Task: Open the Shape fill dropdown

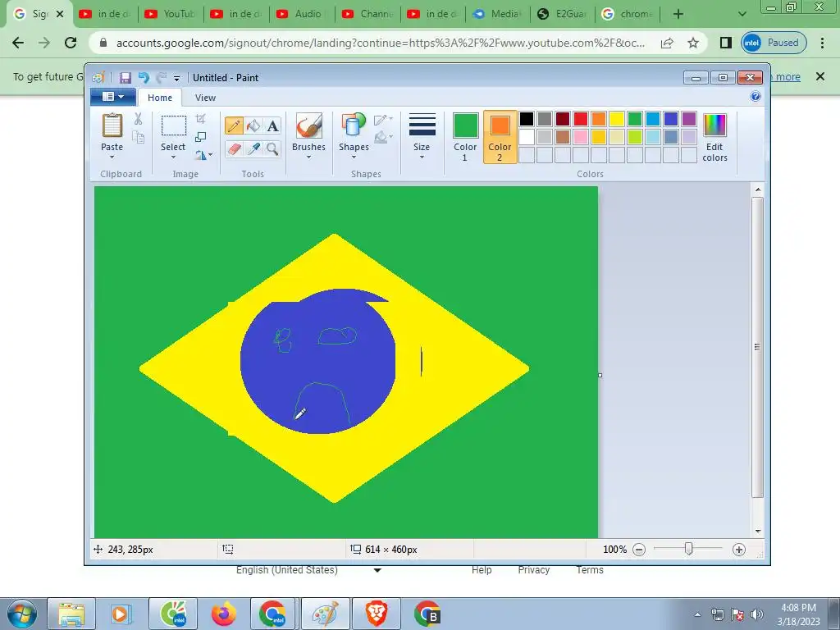Action: [384, 138]
